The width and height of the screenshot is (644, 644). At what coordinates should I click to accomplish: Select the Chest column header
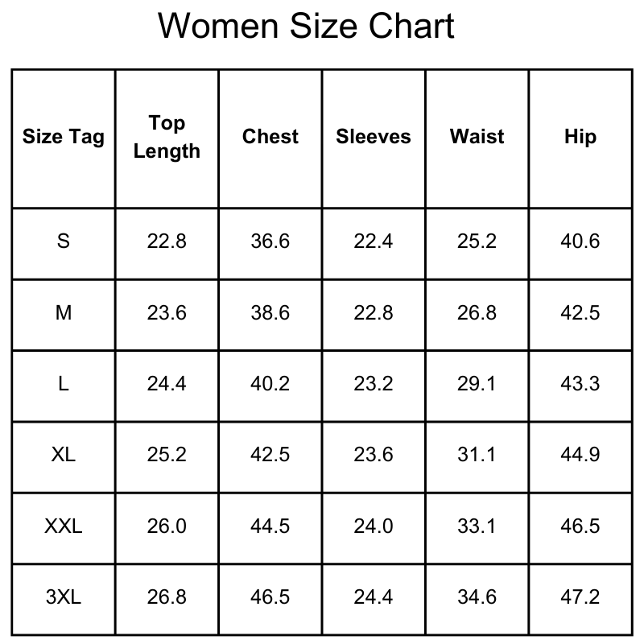pos(270,137)
